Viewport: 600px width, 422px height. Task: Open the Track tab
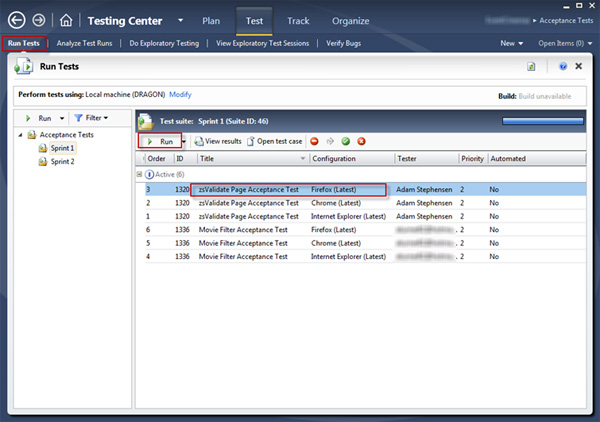(x=298, y=20)
